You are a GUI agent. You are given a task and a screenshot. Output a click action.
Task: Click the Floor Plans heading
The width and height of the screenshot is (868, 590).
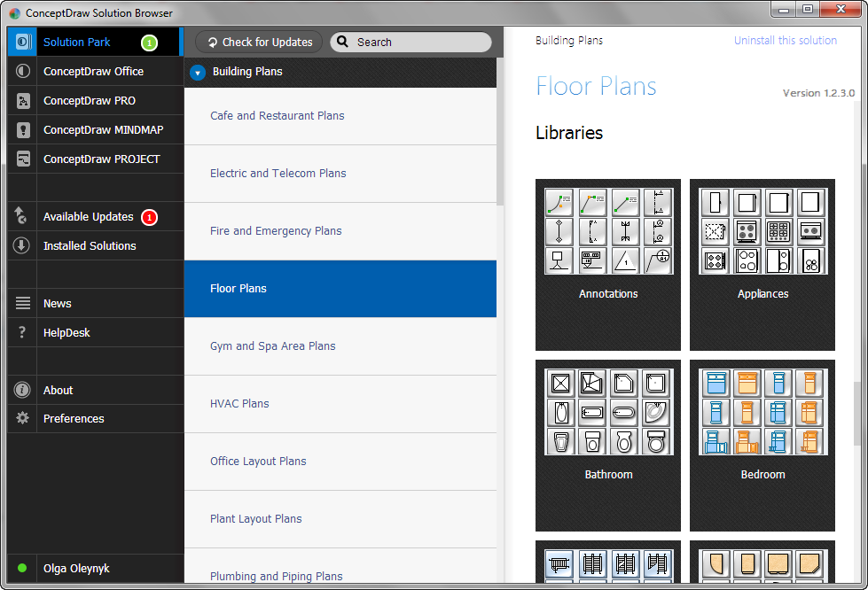pos(596,86)
